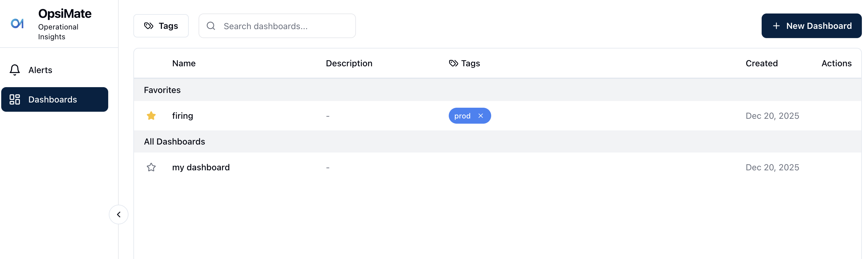The height and width of the screenshot is (259, 868).
Task: Click the Alerts bell icon
Action: pos(14,70)
